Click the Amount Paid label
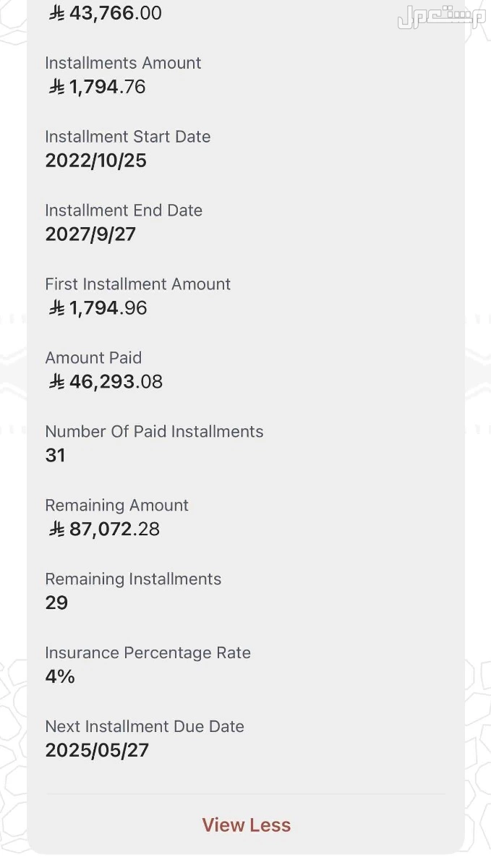The image size is (491, 868). [93, 358]
